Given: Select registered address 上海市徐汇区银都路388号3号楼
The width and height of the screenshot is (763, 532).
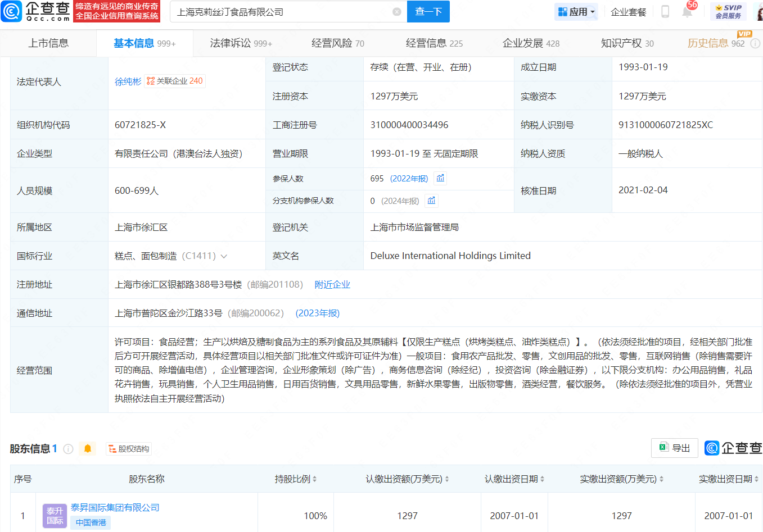Looking at the screenshot, I should click(178, 285).
